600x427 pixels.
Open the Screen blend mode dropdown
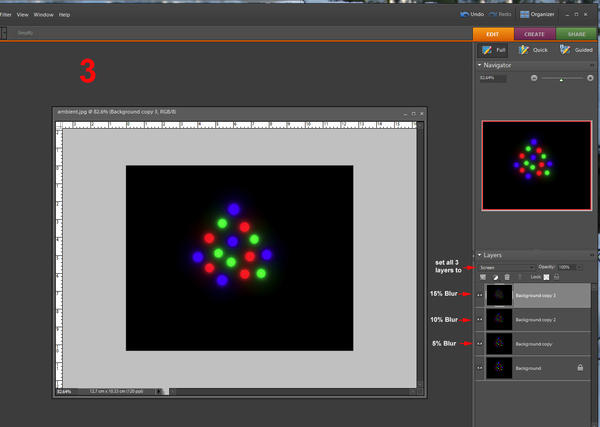point(506,267)
